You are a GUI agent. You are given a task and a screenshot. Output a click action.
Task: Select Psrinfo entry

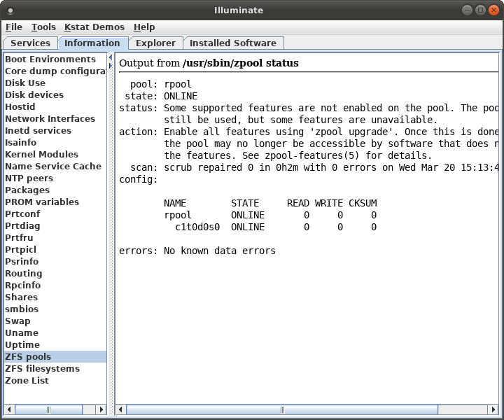[55, 261]
